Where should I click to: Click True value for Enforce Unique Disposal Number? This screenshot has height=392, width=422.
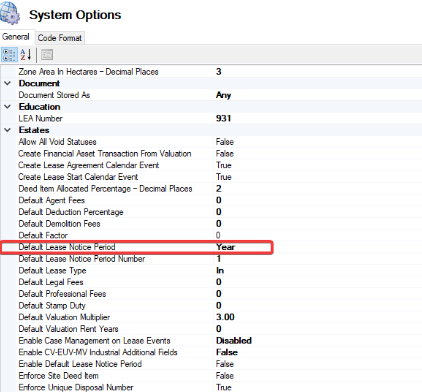point(224,387)
